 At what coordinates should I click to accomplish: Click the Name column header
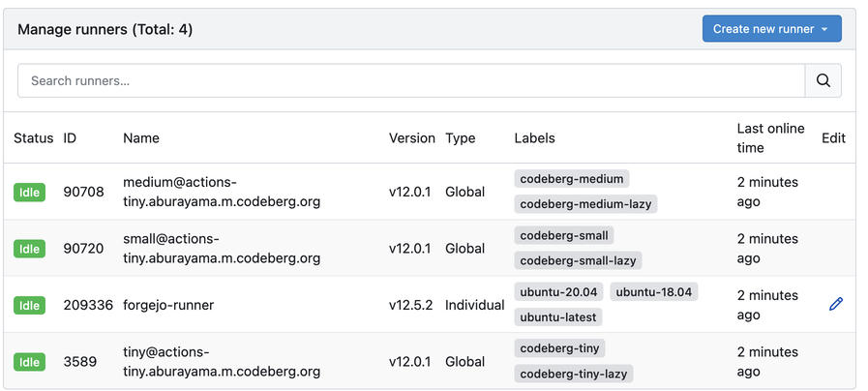[x=141, y=138]
